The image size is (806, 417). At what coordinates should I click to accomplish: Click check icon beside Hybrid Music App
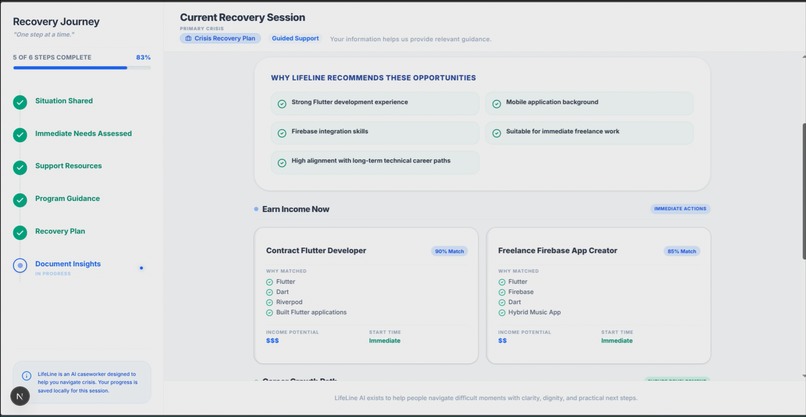(502, 313)
